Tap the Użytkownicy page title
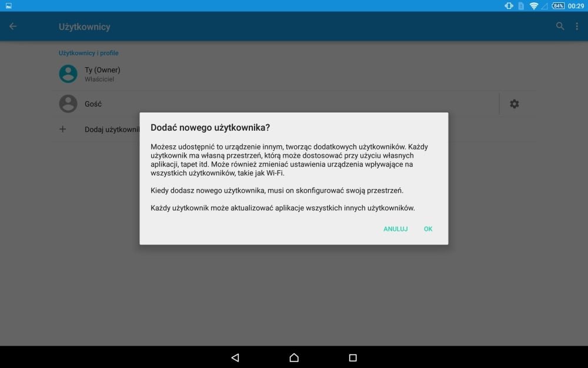Viewport: 588px width, 368px height. [x=84, y=26]
